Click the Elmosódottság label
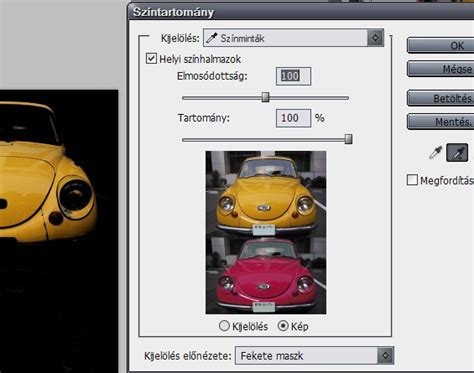The width and height of the screenshot is (474, 373). pyautogui.click(x=212, y=76)
